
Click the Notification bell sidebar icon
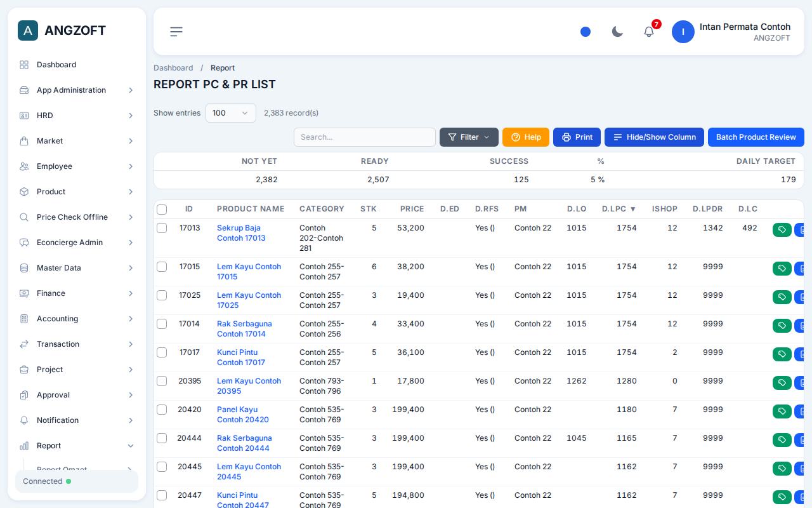click(24, 420)
